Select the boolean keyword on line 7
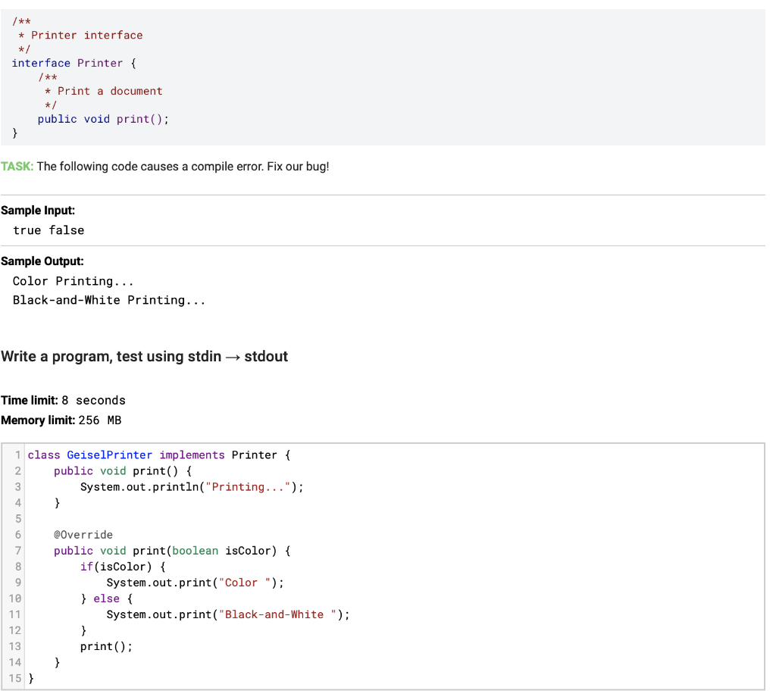This screenshot has height=700, width=776. [196, 550]
